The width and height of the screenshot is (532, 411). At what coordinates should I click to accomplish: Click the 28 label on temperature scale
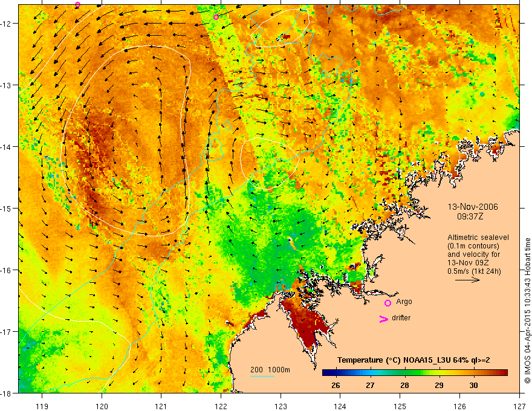[x=404, y=385]
